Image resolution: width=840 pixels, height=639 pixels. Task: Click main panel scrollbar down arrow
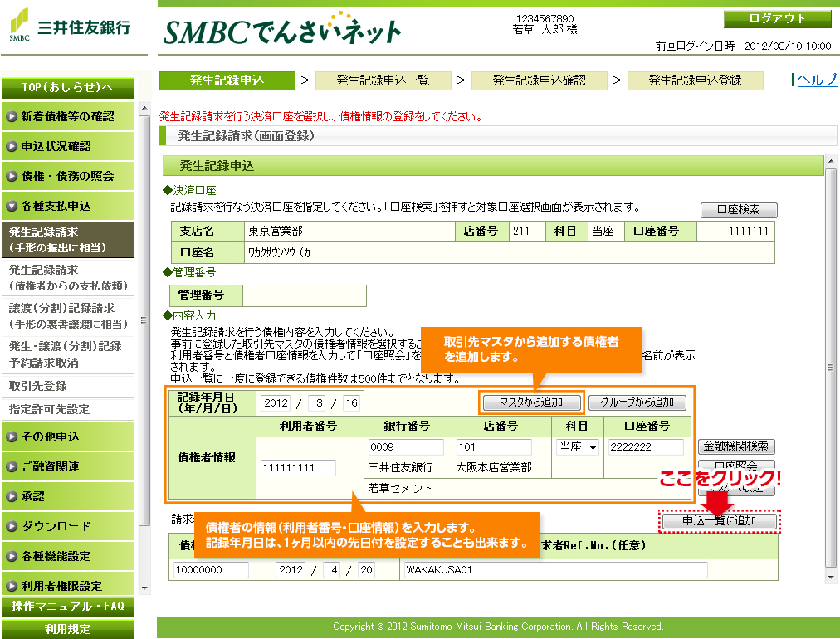[830, 578]
